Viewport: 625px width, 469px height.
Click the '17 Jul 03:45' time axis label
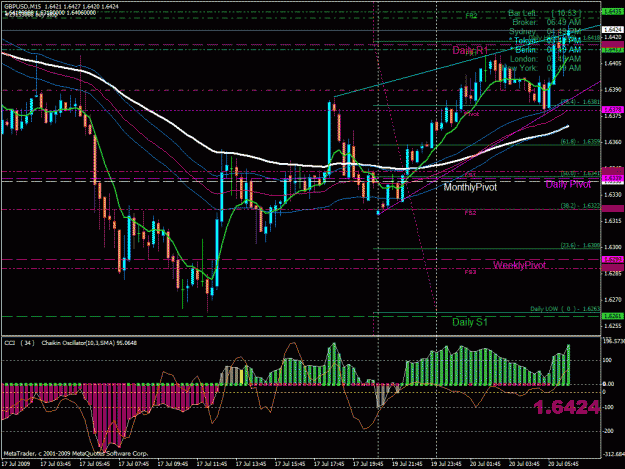(x=56, y=464)
